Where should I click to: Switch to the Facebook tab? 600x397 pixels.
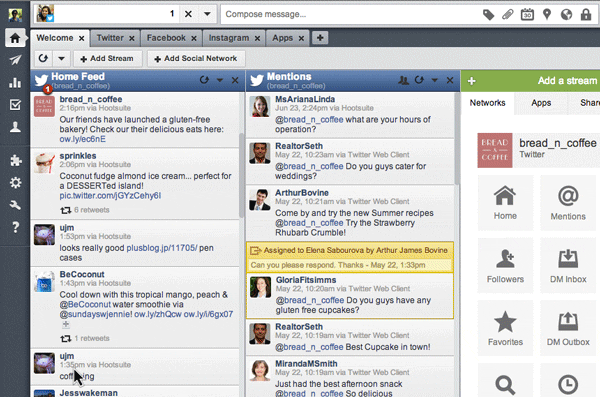(x=166, y=38)
